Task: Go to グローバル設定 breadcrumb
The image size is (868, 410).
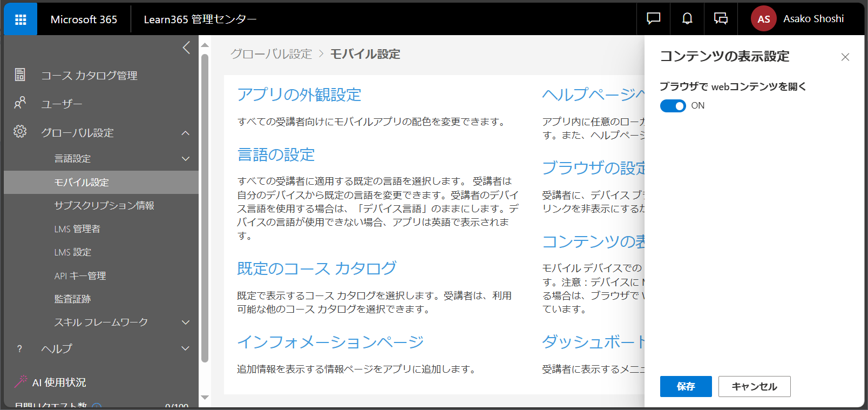Action: 271,54
